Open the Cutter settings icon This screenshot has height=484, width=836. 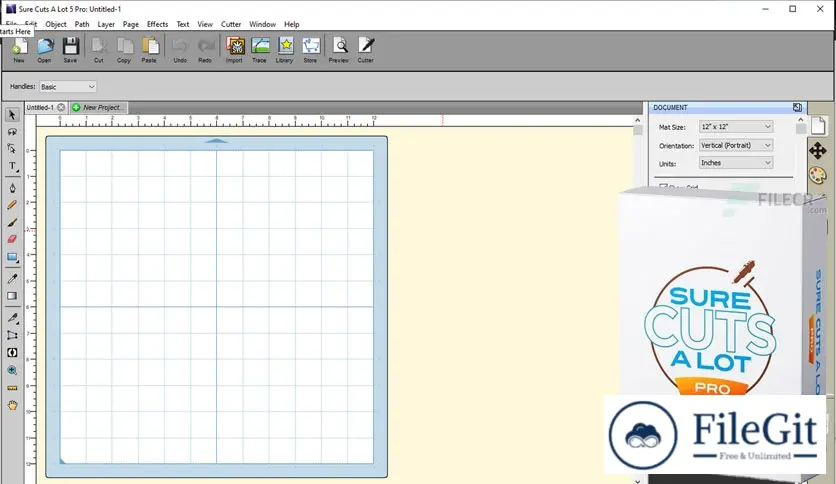tap(366, 49)
